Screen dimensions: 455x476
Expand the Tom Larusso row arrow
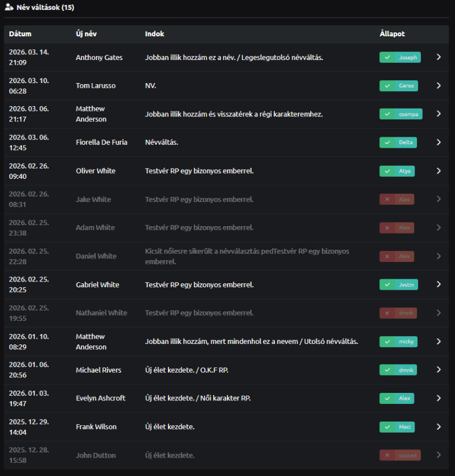pos(439,85)
